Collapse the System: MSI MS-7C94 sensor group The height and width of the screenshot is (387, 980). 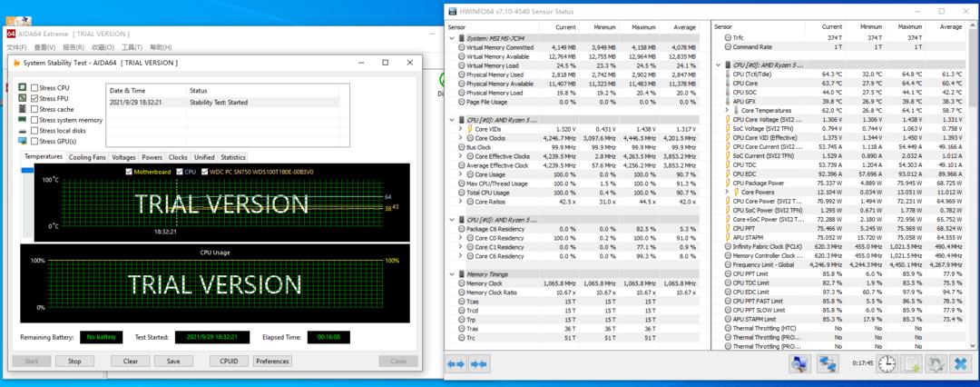pyautogui.click(x=452, y=38)
